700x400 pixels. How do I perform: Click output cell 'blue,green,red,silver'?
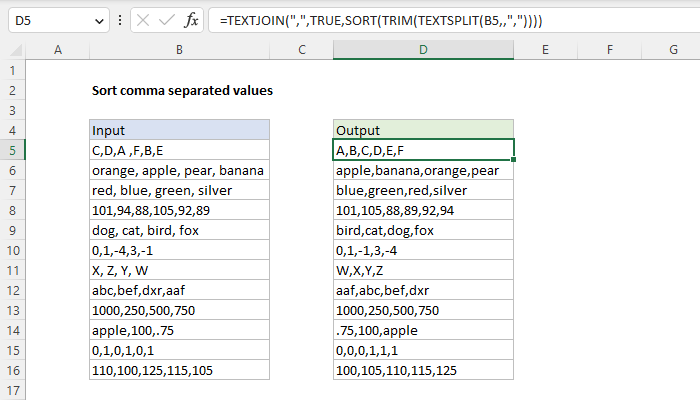pyautogui.click(x=423, y=190)
